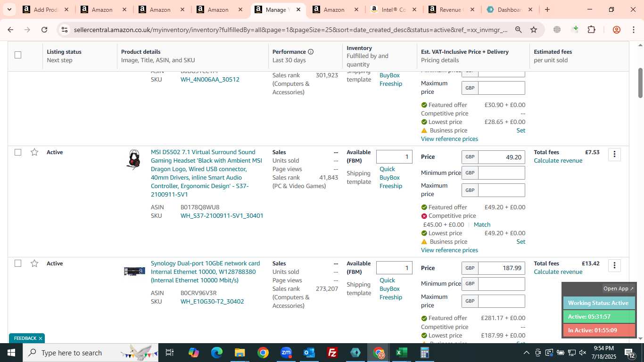This screenshot has height=362, width=644.
Task: Calculate revenue for Synology network card
Action: (x=558, y=272)
